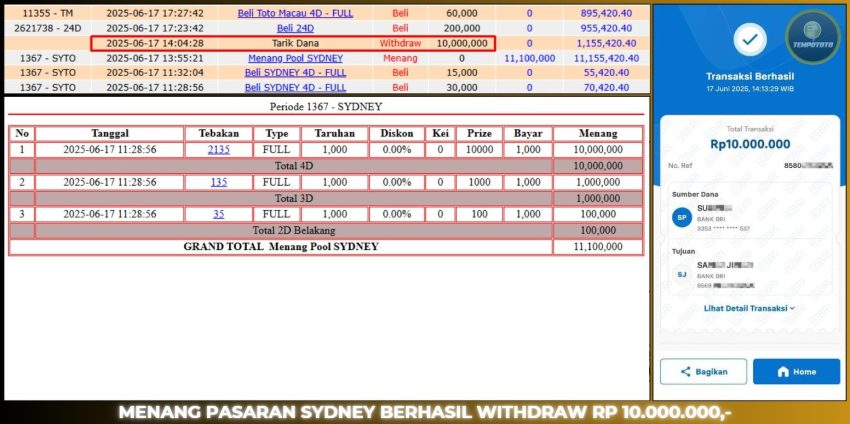The width and height of the screenshot is (850, 424).
Task: Open the Menang Pool SYDNEY link
Action: tap(295, 58)
